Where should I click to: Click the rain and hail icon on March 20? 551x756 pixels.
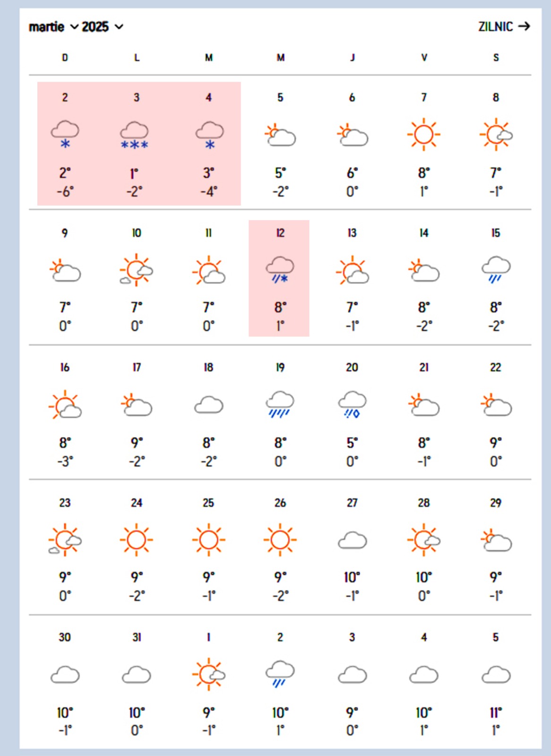point(352,405)
